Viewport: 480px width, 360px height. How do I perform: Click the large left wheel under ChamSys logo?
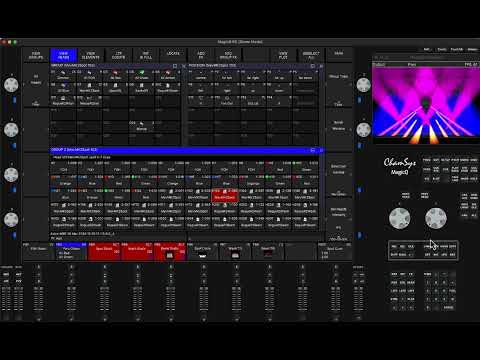coord(399,218)
